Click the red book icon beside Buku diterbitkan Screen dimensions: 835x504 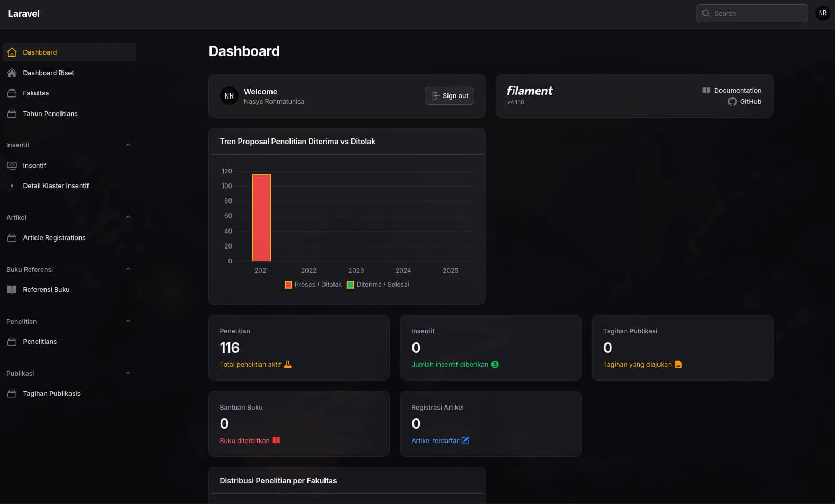276,440
